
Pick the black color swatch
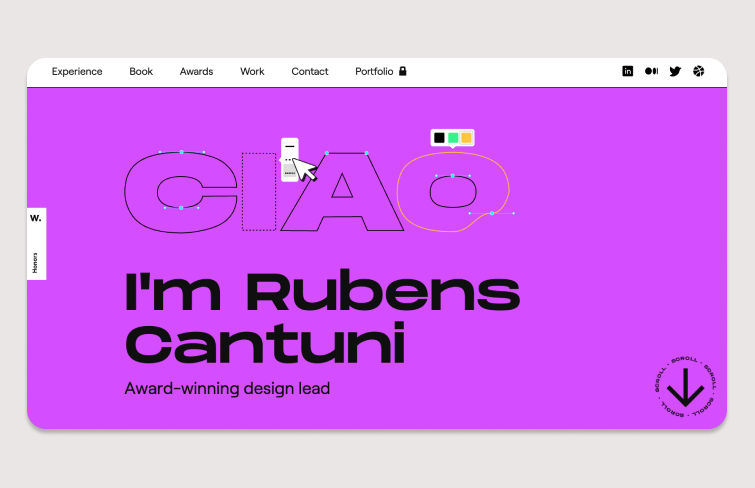click(439, 138)
